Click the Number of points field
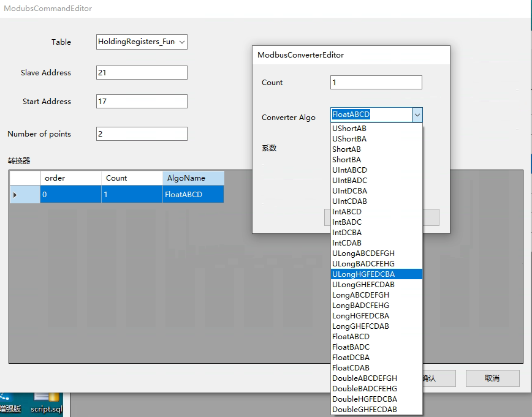 pyautogui.click(x=142, y=134)
